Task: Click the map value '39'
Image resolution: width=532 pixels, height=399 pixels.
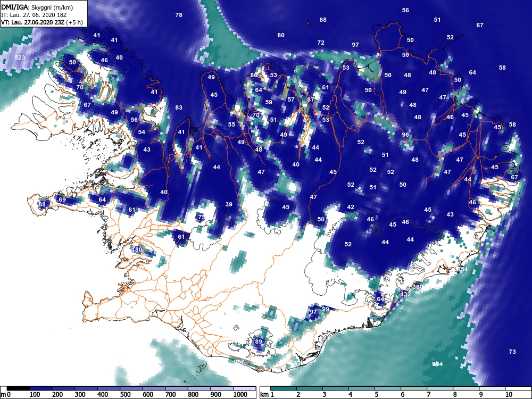Action: tap(229, 204)
